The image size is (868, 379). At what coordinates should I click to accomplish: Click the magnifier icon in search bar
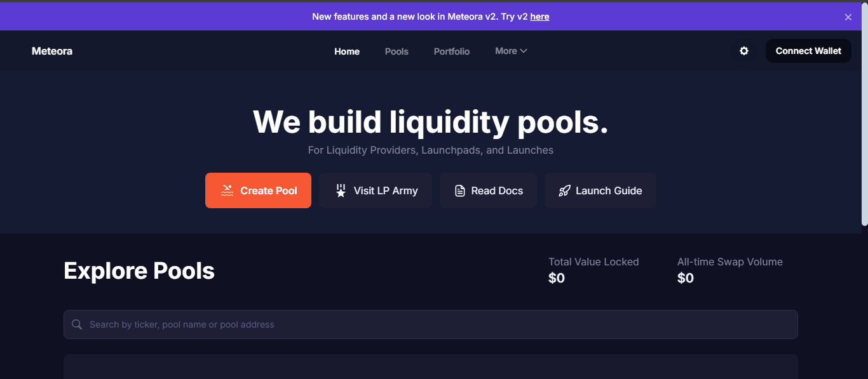[x=77, y=324]
